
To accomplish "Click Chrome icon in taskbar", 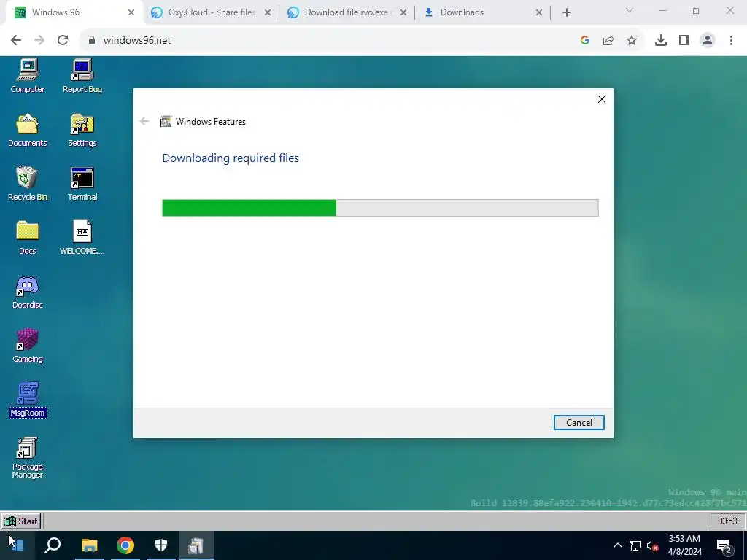I will pyautogui.click(x=125, y=545).
